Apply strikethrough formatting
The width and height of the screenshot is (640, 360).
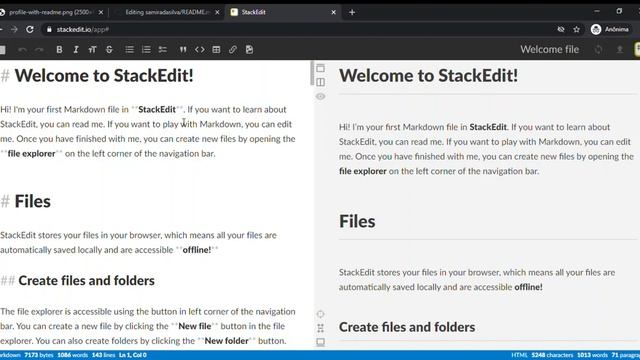pos(109,50)
